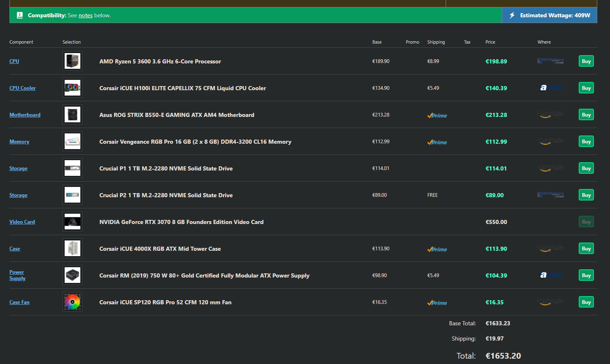Buy the Corsair iCUE 4000X RGB case

click(586, 248)
